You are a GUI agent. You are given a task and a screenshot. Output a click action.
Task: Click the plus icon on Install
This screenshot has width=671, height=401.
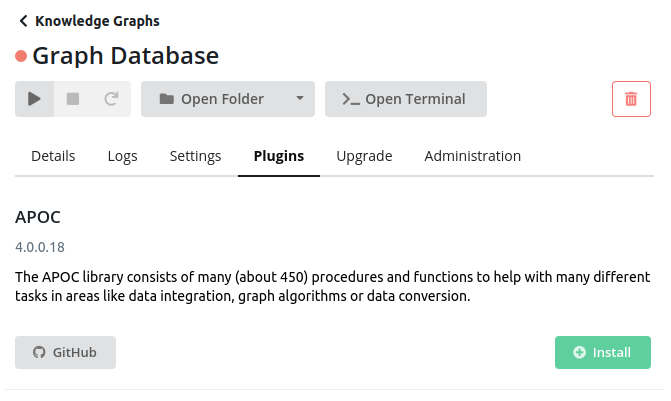579,352
